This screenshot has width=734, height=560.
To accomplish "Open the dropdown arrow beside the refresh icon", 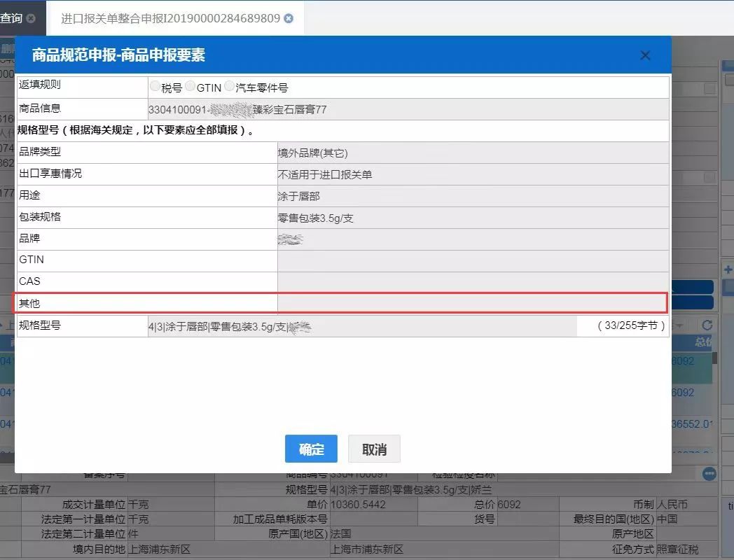I will tap(680, 325).
